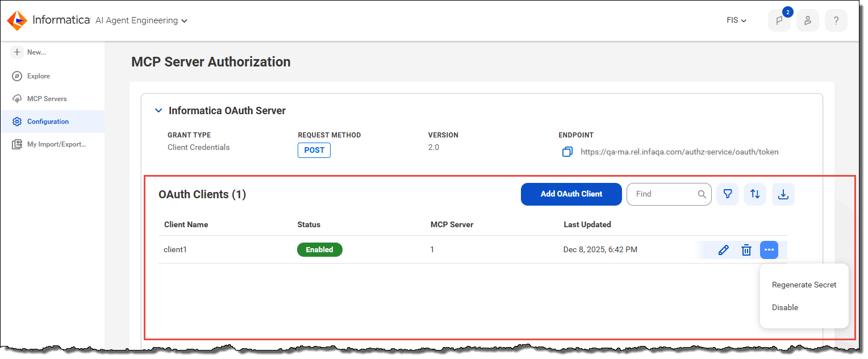Open the help question mark icon

coord(836,20)
